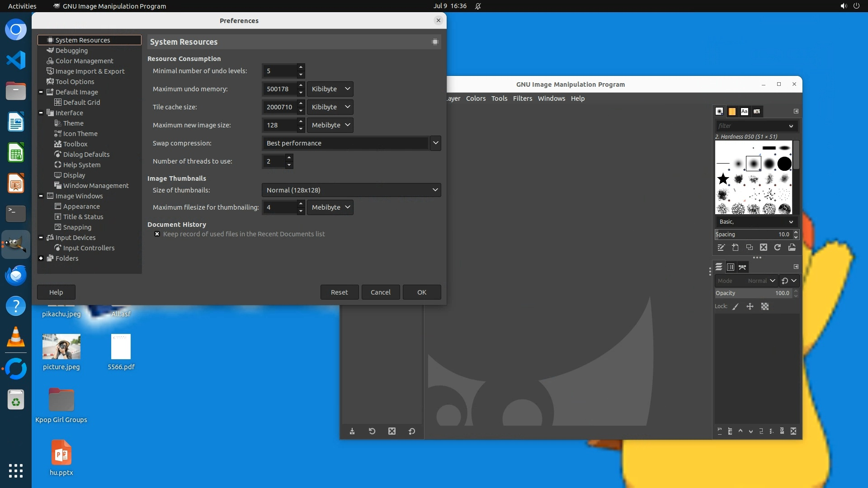The image size is (868, 488).
Task: Click the Reset button
Action: point(339,292)
